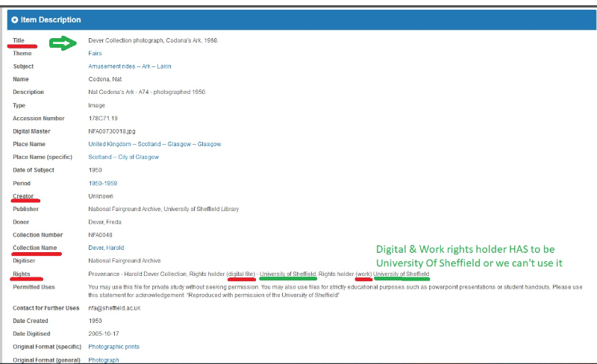The image size is (597, 364).
Task: Click the Rights provenance statement text
Action: pyautogui.click(x=258, y=274)
